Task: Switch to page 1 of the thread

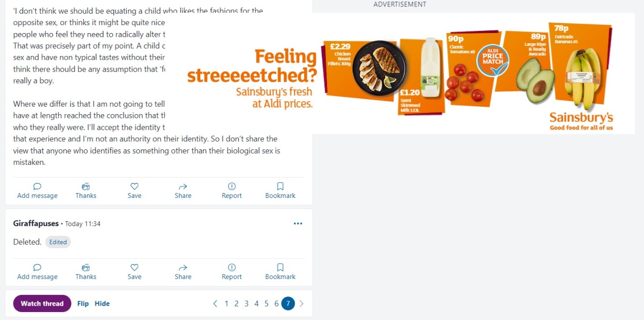Action: pyautogui.click(x=226, y=303)
